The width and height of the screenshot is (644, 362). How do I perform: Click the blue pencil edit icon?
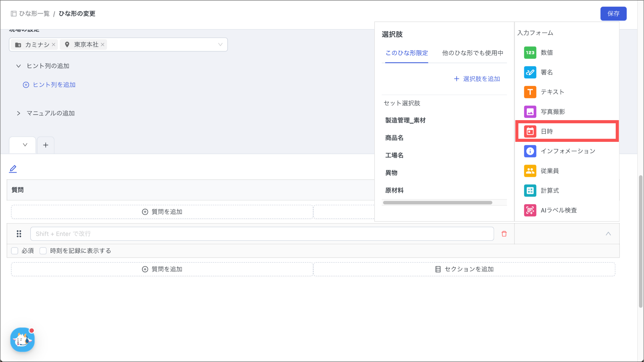[13, 169]
